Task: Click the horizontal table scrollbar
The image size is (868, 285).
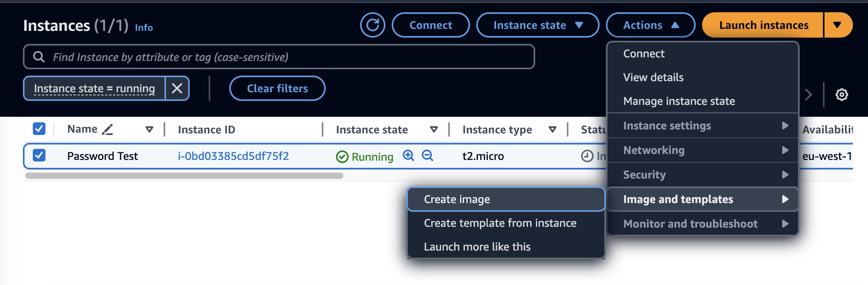Action: 184,176
